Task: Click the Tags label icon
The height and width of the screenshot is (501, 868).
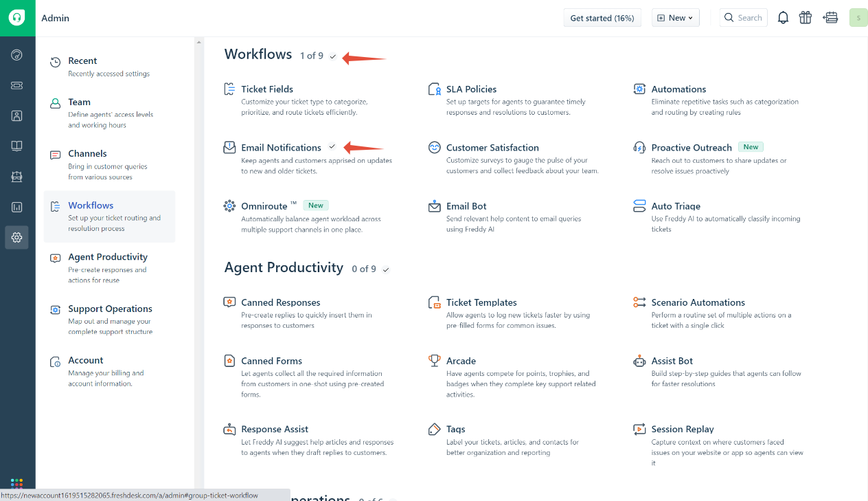Action: pyautogui.click(x=435, y=430)
